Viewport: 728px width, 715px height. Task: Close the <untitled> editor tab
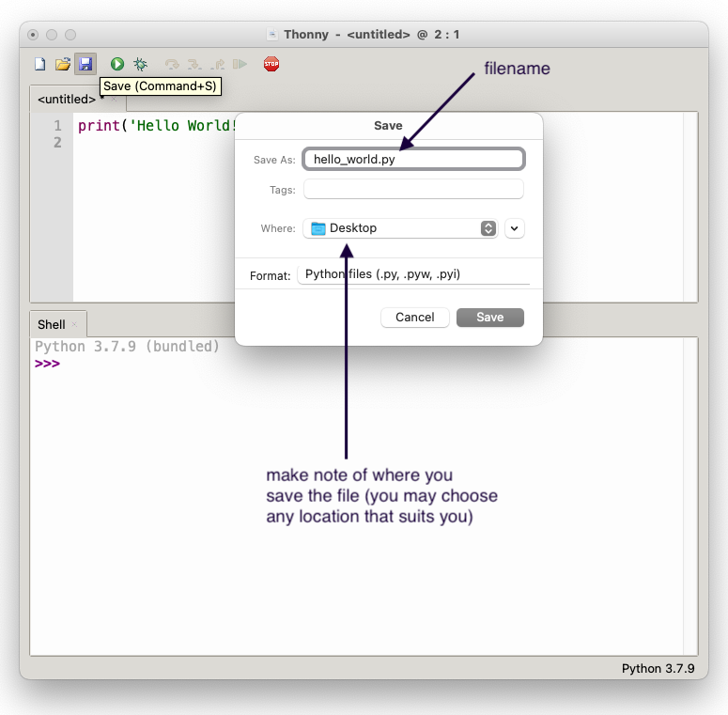pos(114,100)
